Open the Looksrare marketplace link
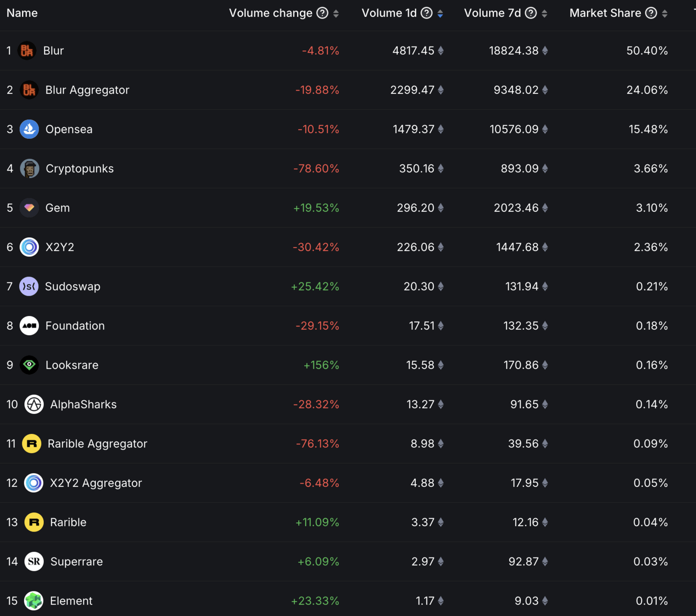The image size is (696, 616). click(x=72, y=365)
